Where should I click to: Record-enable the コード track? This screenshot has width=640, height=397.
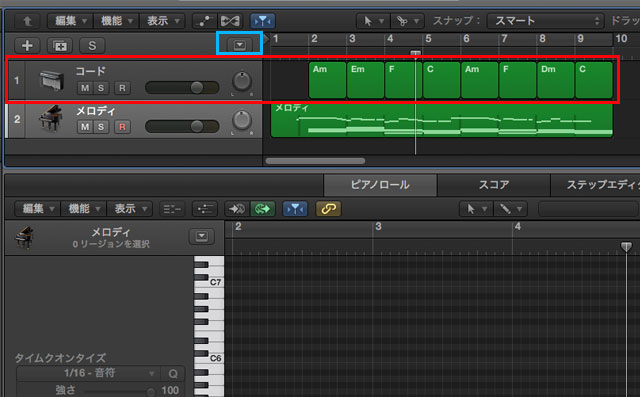(x=122, y=88)
